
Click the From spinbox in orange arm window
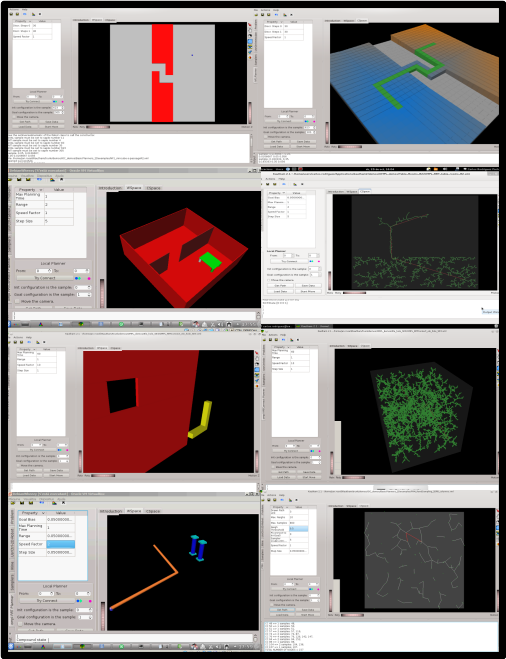(46, 593)
